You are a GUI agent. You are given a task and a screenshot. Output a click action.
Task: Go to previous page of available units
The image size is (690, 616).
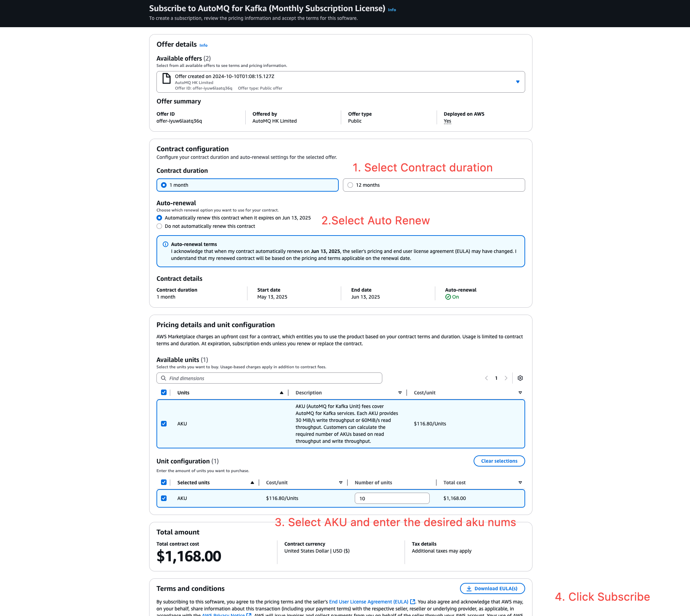tap(486, 378)
